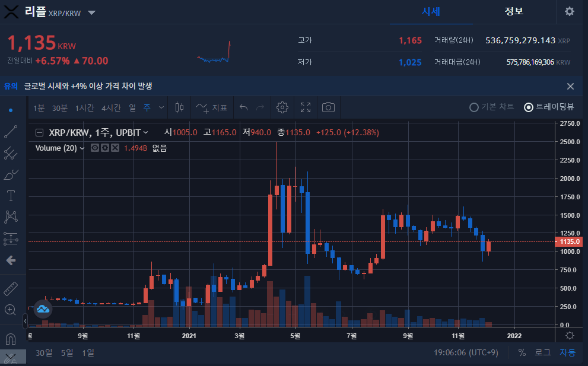Redo last chart action

coord(260,107)
